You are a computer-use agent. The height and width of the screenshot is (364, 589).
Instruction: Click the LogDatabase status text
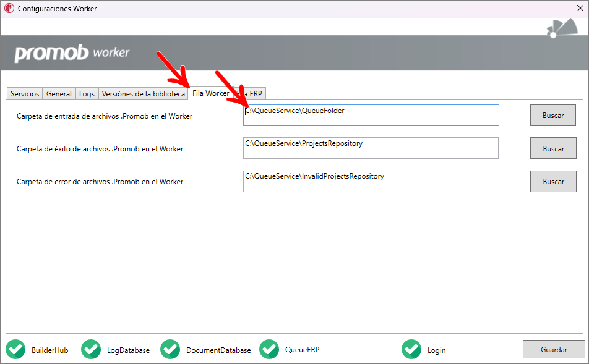[128, 350]
